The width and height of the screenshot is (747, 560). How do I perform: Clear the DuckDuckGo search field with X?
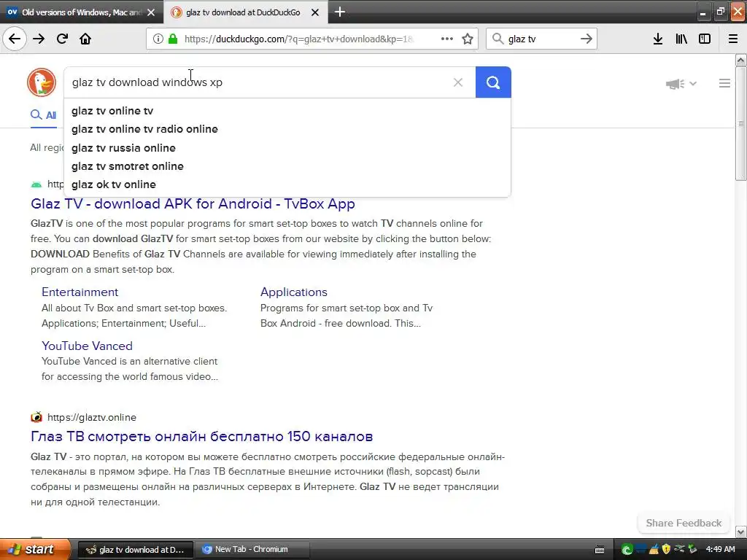tap(458, 82)
